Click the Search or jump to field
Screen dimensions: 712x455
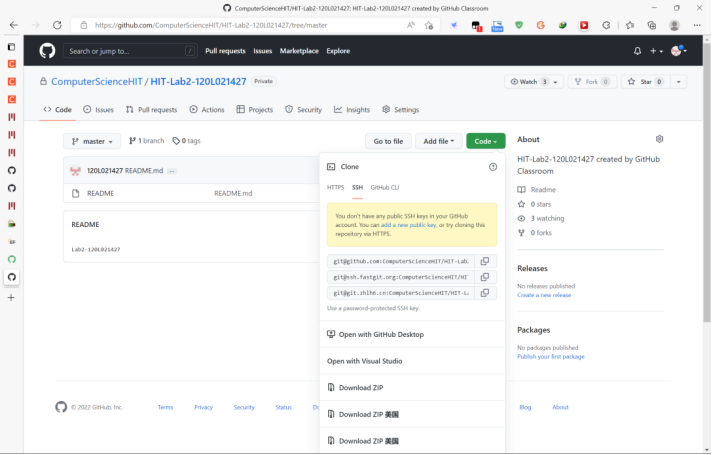point(130,51)
